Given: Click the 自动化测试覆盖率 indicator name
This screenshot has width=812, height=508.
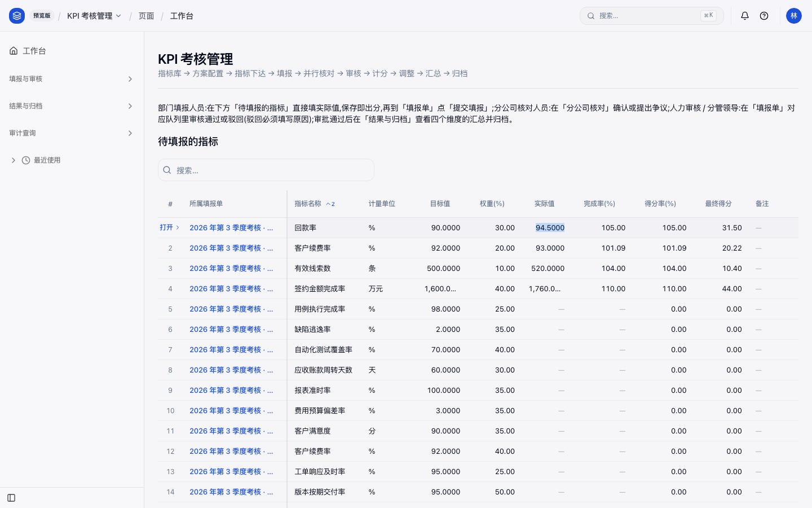Looking at the screenshot, I should (x=323, y=350).
